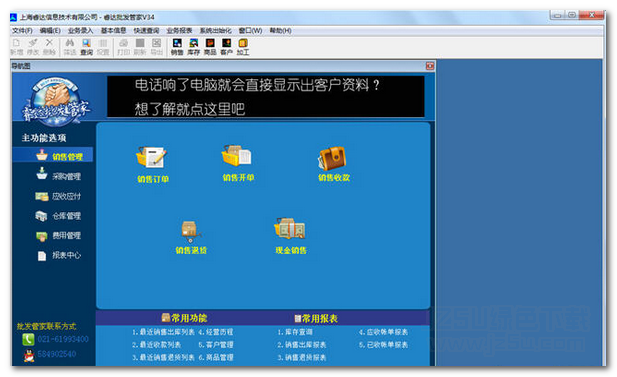The height and width of the screenshot is (377, 617).
Task: Click the 查询 search toolbar button
Action: coord(87,47)
